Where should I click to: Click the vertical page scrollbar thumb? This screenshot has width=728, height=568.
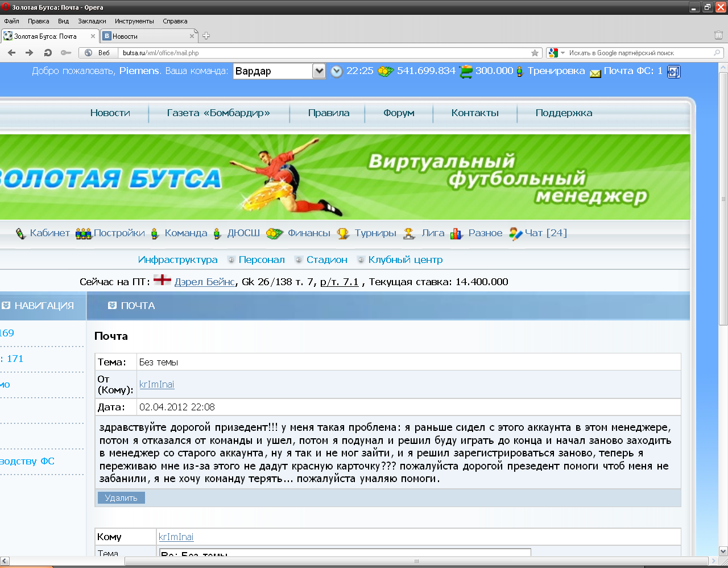pyautogui.click(x=723, y=199)
